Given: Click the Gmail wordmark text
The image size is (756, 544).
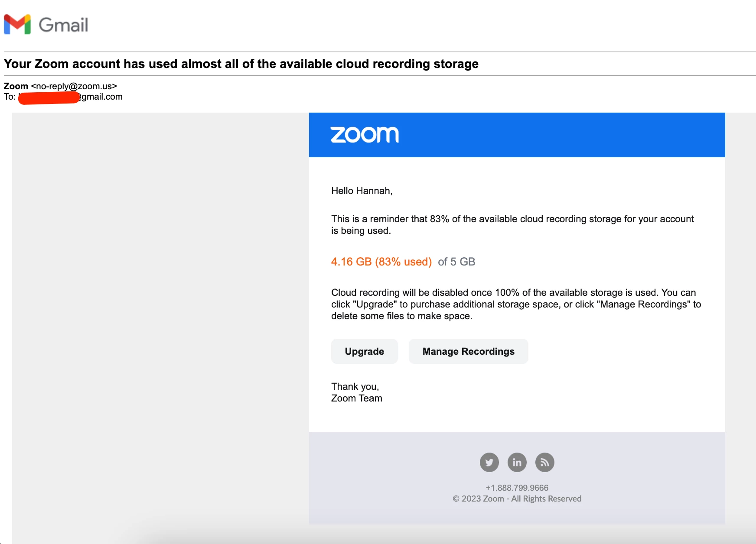Looking at the screenshot, I should pyautogui.click(x=63, y=25).
